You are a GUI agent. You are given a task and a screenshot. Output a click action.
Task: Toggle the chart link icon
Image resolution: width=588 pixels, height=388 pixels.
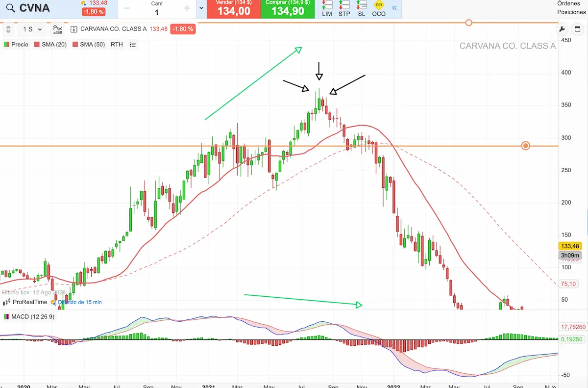[8, 29]
